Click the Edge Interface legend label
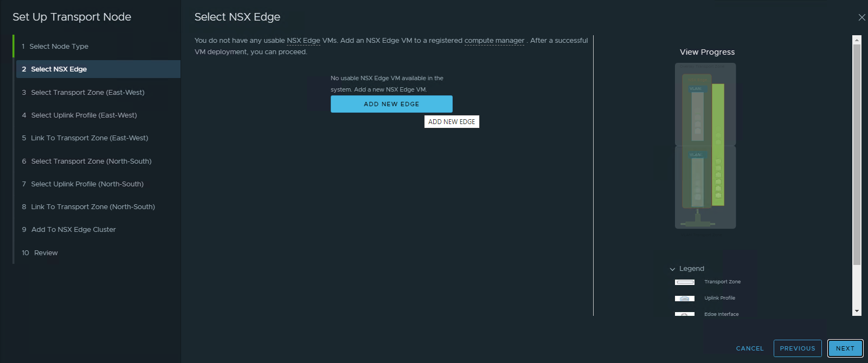 point(721,314)
